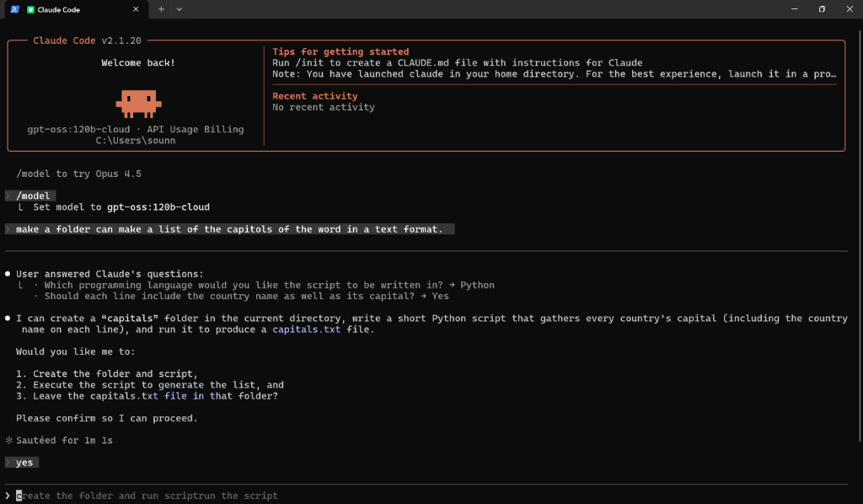The width and height of the screenshot is (863, 504).
Task: Close the Claude Code tab
Action: [136, 9]
